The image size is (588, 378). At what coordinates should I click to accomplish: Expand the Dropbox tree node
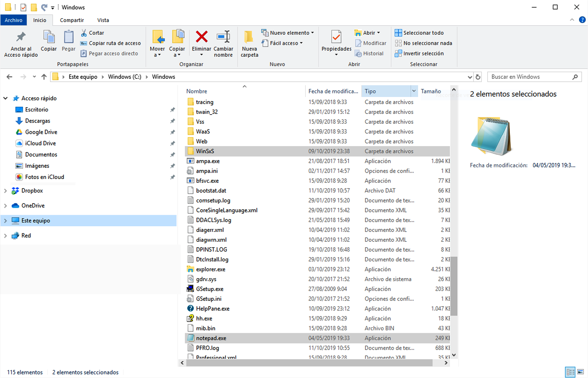point(5,191)
